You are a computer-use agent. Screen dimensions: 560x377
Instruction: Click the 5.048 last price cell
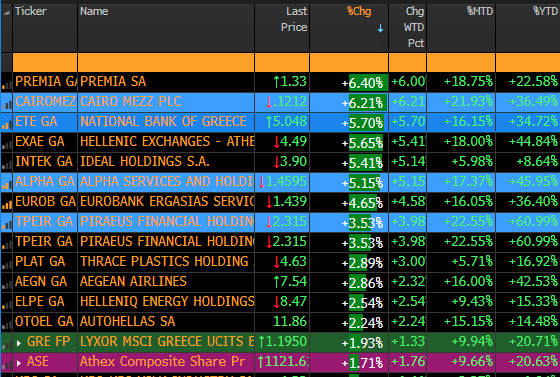282,122
